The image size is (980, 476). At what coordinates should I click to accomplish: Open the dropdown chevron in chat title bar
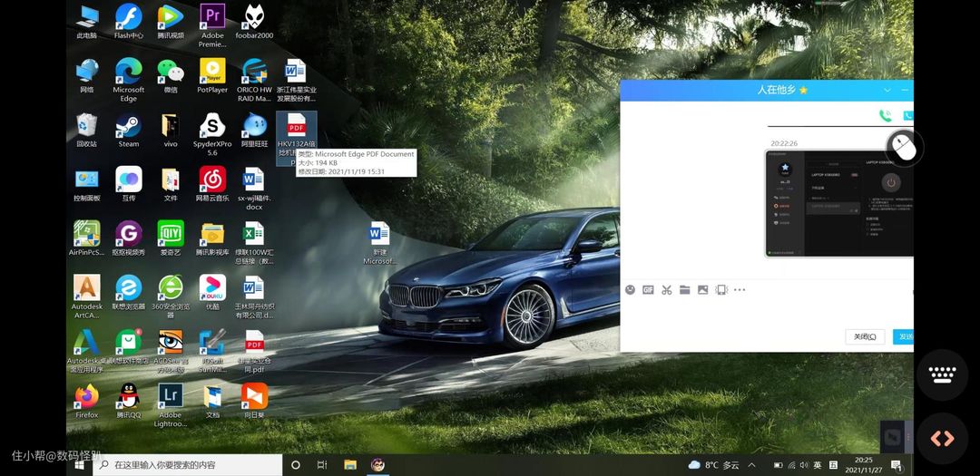(887, 91)
